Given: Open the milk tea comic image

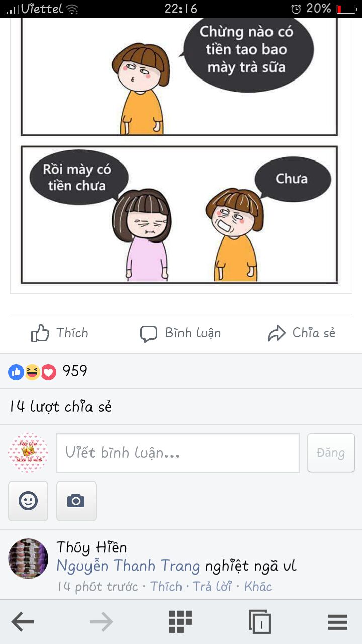Looking at the screenshot, I should pyautogui.click(x=179, y=151).
